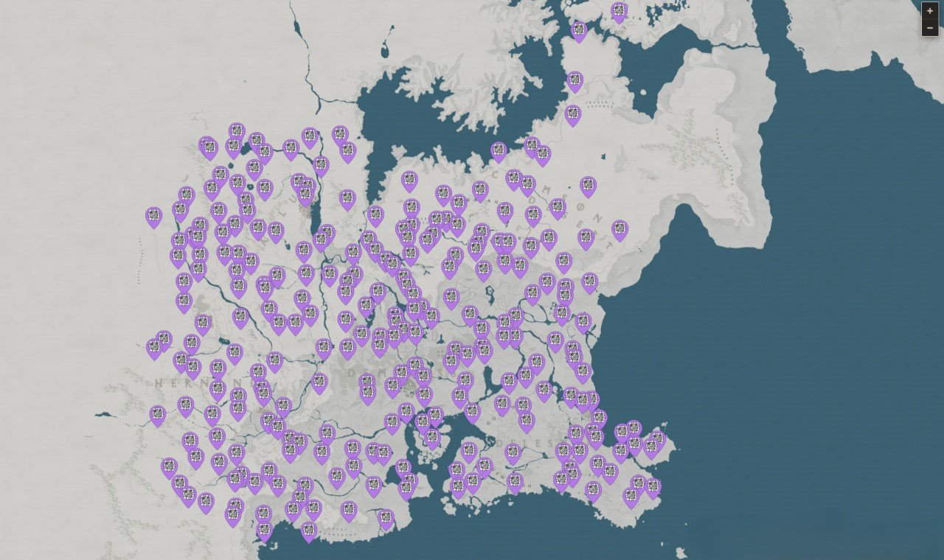Viewport: 944px width, 560px height.
Task: Open the marker on the northern peninsula
Action: (575, 80)
